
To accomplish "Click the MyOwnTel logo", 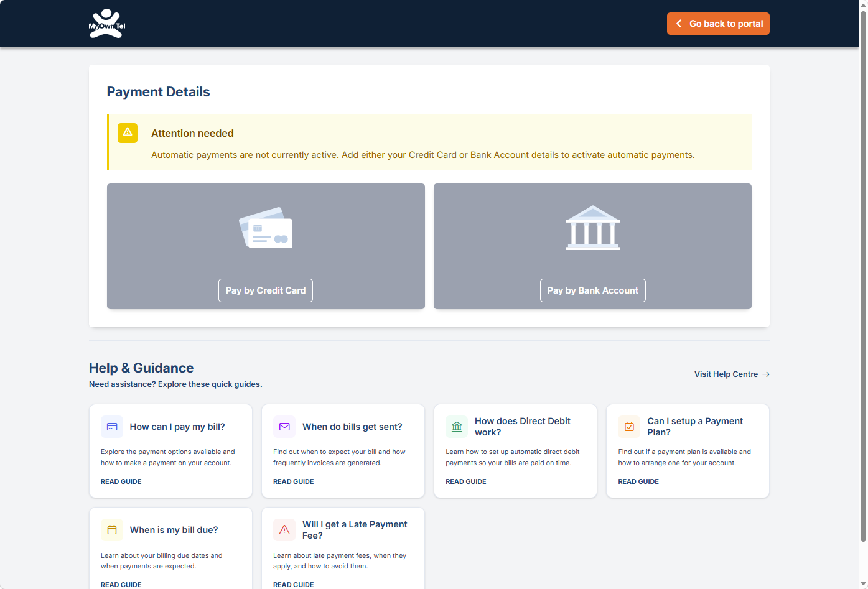I will point(107,24).
